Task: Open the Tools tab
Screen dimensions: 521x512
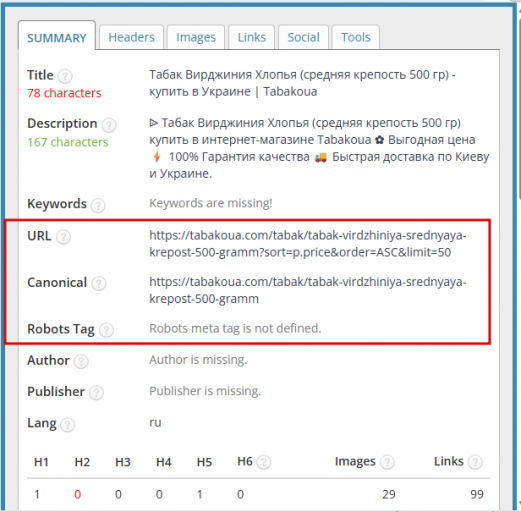Action: pos(355,37)
